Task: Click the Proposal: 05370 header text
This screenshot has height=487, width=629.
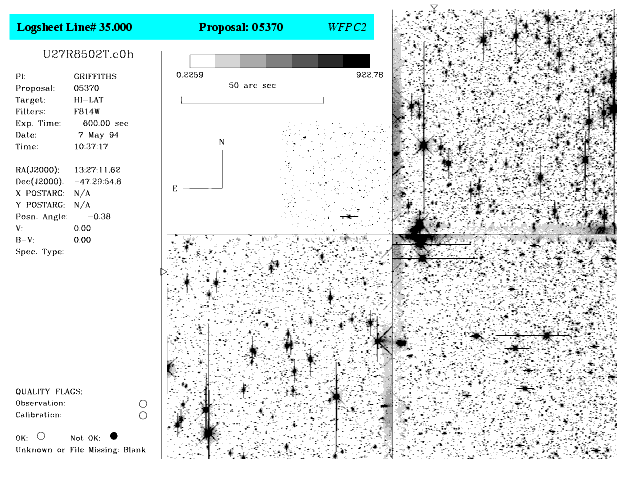Action: click(x=239, y=27)
